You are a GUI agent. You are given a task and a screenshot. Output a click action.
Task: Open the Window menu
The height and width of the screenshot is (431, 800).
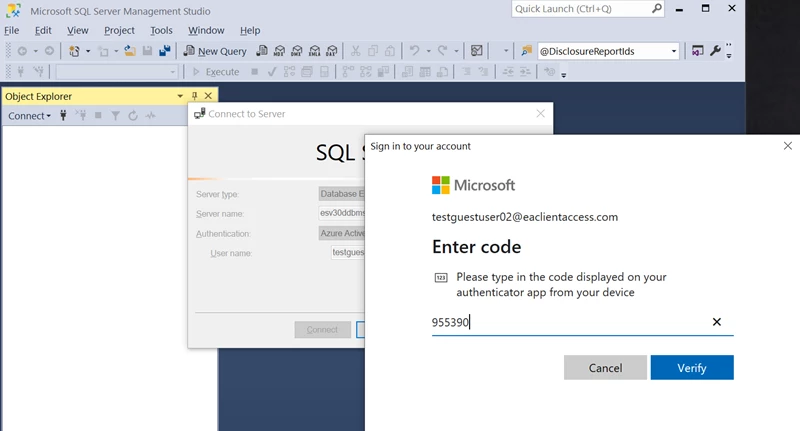[x=206, y=31]
